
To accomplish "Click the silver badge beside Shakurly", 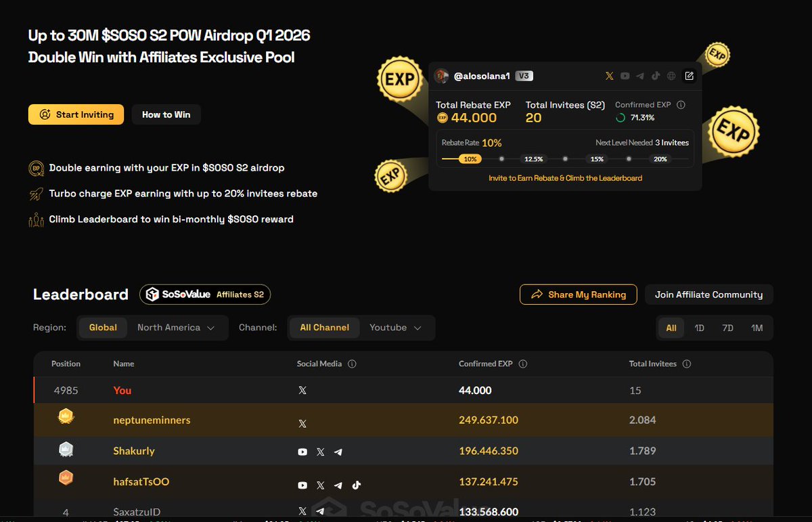I will pyautogui.click(x=66, y=448).
